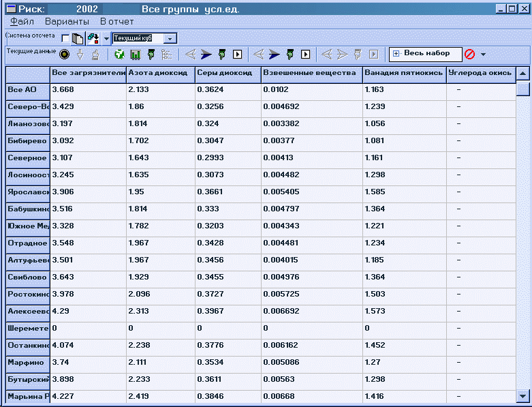Click the green hand in second navigation group
Viewport: 532px width, 407px height.
pos(290,55)
